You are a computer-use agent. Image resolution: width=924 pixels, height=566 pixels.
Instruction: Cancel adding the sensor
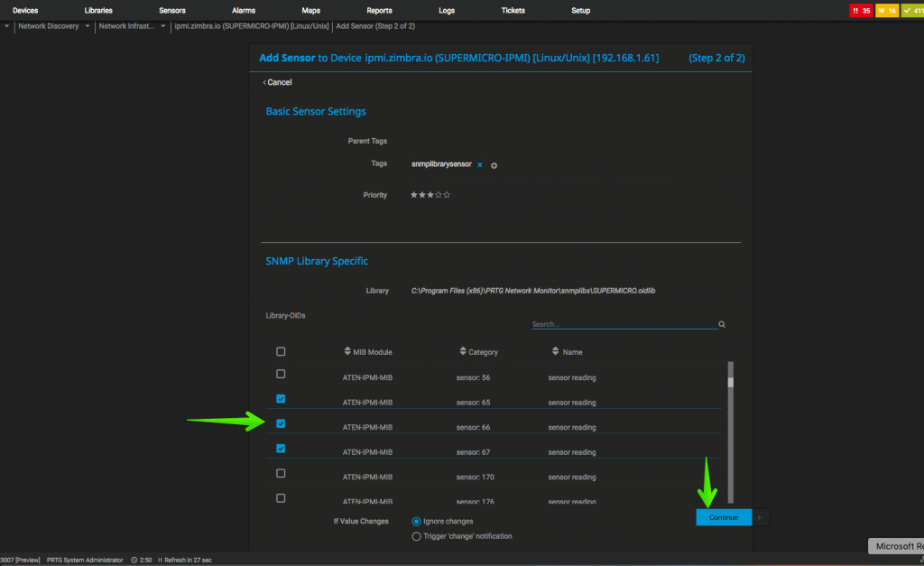278,82
